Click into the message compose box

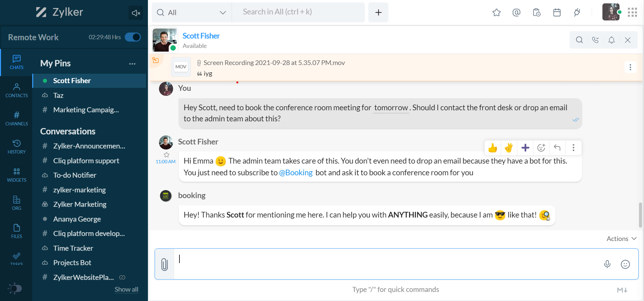point(386,264)
